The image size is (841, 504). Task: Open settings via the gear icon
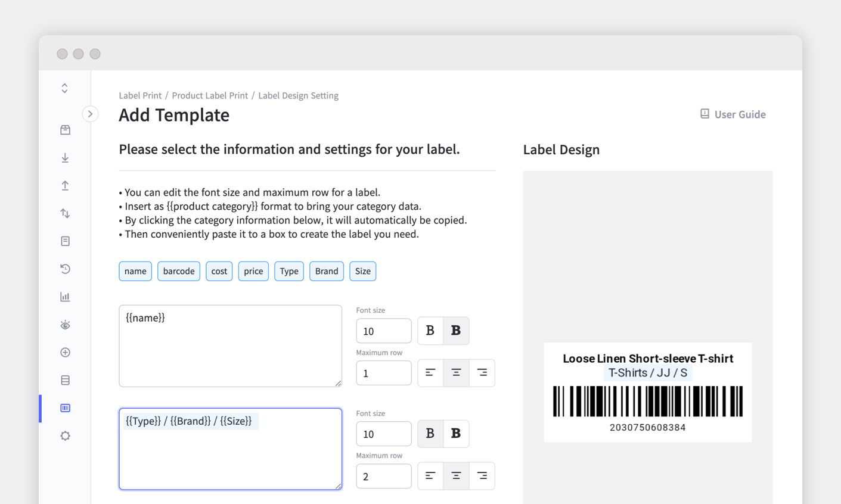coord(64,435)
